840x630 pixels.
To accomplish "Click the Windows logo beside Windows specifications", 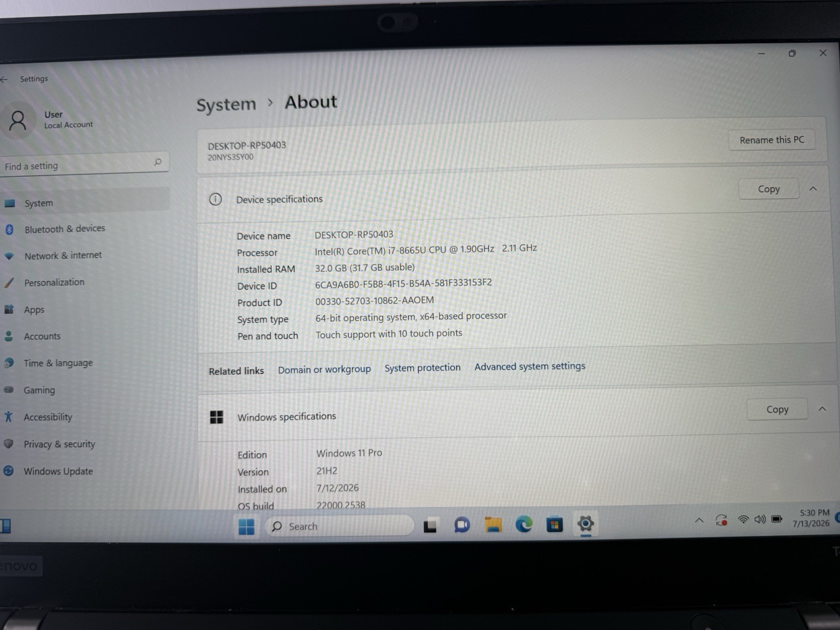I will tap(216, 417).
